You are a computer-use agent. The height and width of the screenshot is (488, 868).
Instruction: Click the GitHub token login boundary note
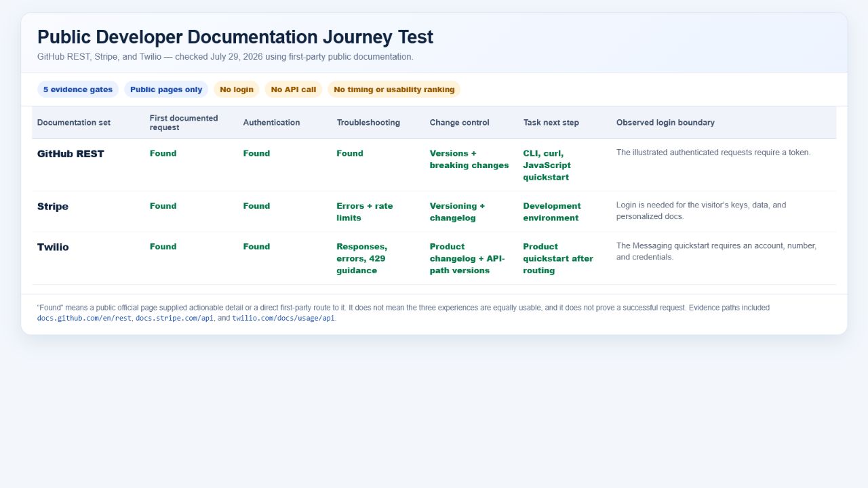click(x=713, y=152)
